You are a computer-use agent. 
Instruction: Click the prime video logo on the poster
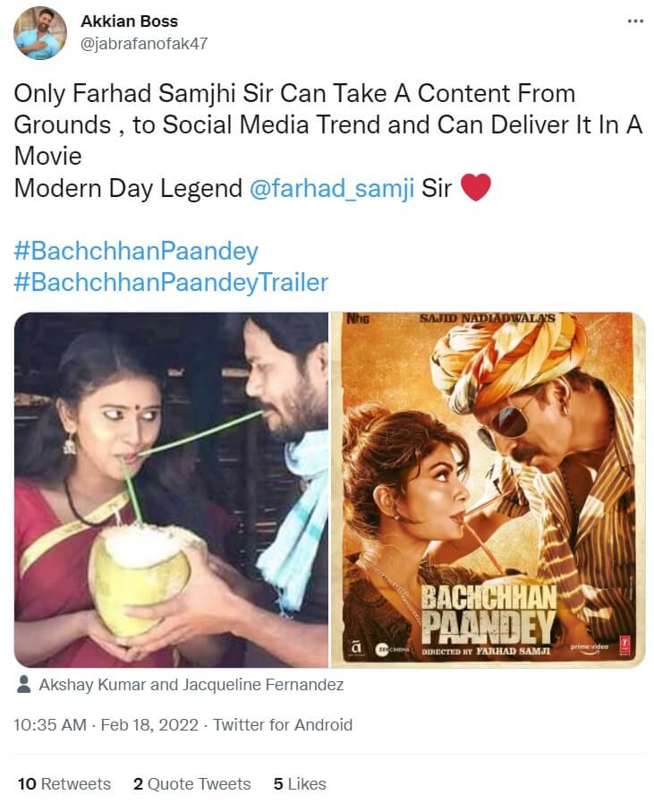590,648
